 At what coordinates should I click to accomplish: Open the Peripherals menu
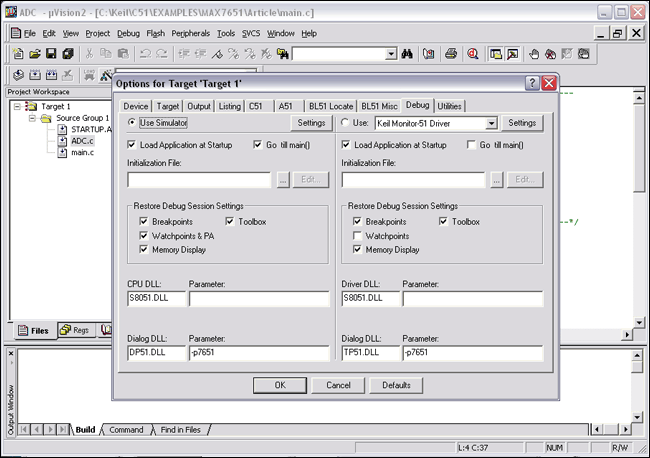[x=191, y=34]
